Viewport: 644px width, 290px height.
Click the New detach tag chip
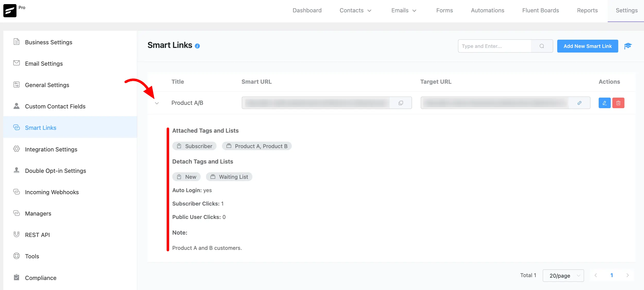(186, 177)
